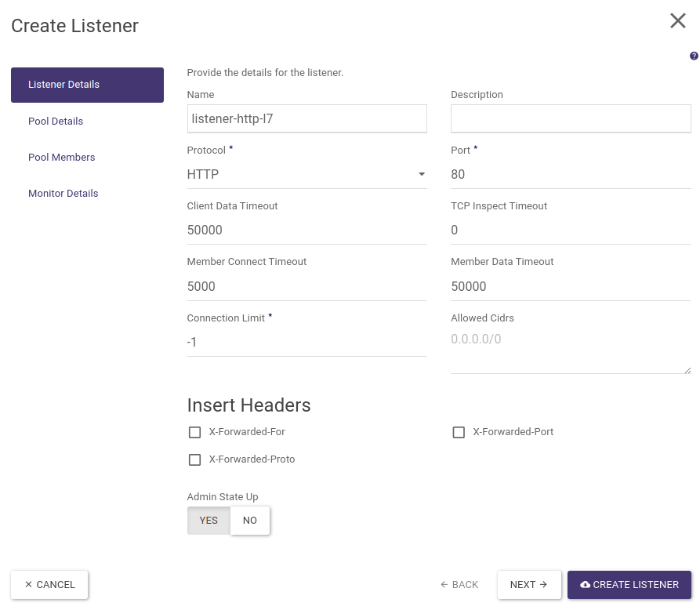This screenshot has height=610, width=700.
Task: Close the Create Listener dialog
Action: click(x=677, y=21)
